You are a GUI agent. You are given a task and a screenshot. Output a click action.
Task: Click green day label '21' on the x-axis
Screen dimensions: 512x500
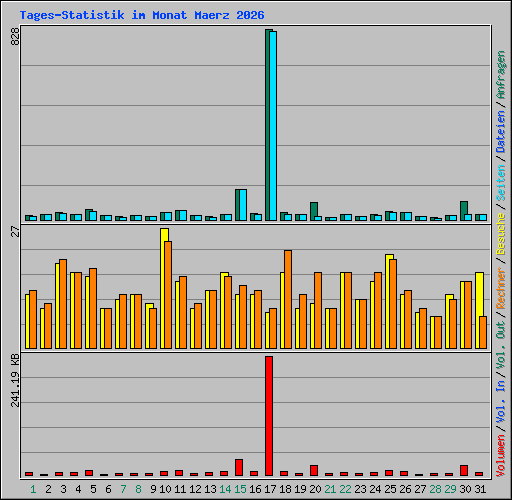[x=330, y=489]
